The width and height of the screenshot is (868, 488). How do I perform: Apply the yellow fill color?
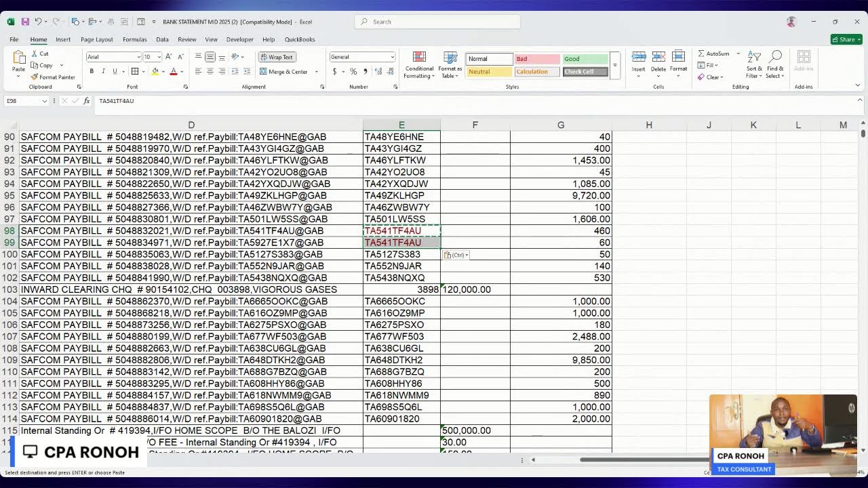coord(155,71)
